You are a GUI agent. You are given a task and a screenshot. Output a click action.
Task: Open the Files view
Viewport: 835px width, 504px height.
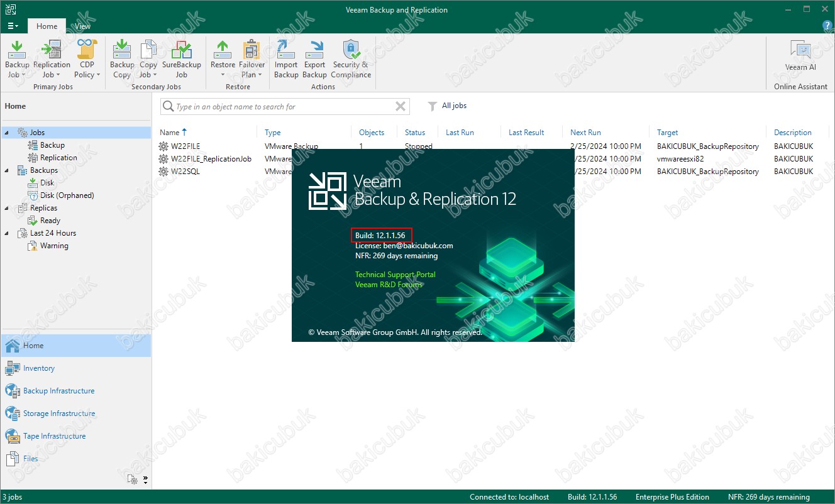76,459
